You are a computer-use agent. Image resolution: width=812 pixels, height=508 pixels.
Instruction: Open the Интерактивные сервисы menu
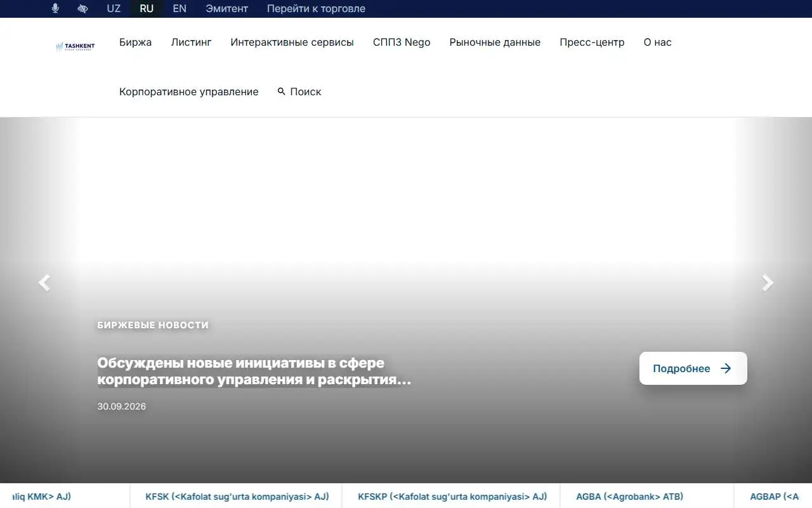click(292, 43)
